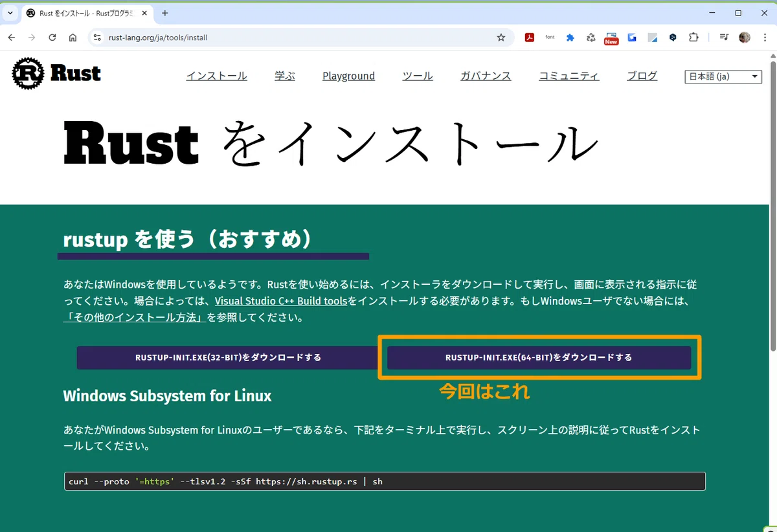Image resolution: width=777 pixels, height=532 pixels.
Task: Open the ツール nav item
Action: [x=418, y=76]
